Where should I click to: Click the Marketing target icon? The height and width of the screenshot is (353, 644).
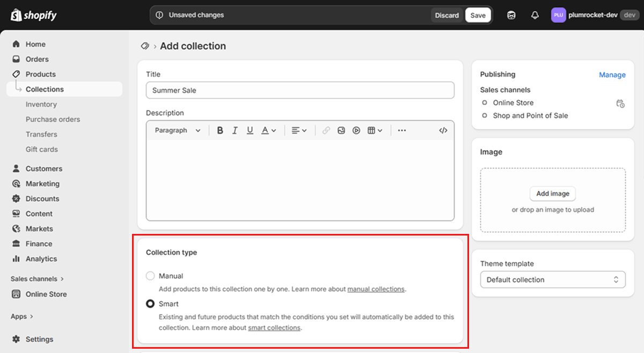[x=16, y=183]
